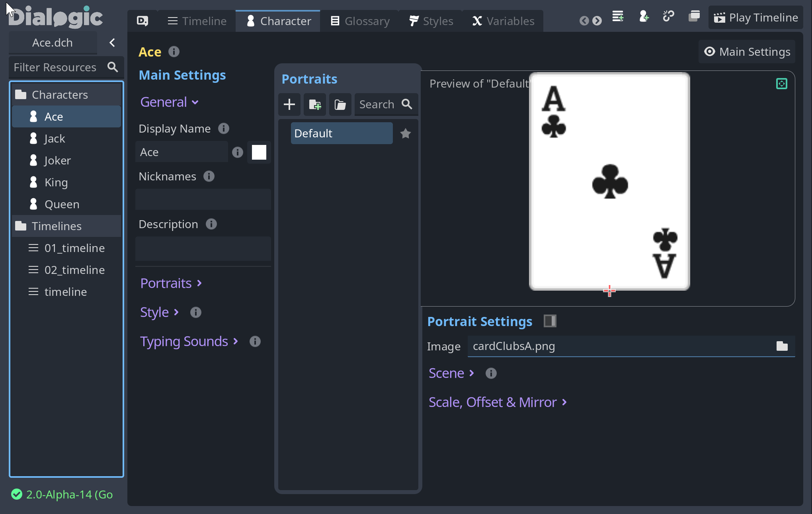Open the Variables tab
This screenshot has width=812, height=514.
pyautogui.click(x=503, y=21)
